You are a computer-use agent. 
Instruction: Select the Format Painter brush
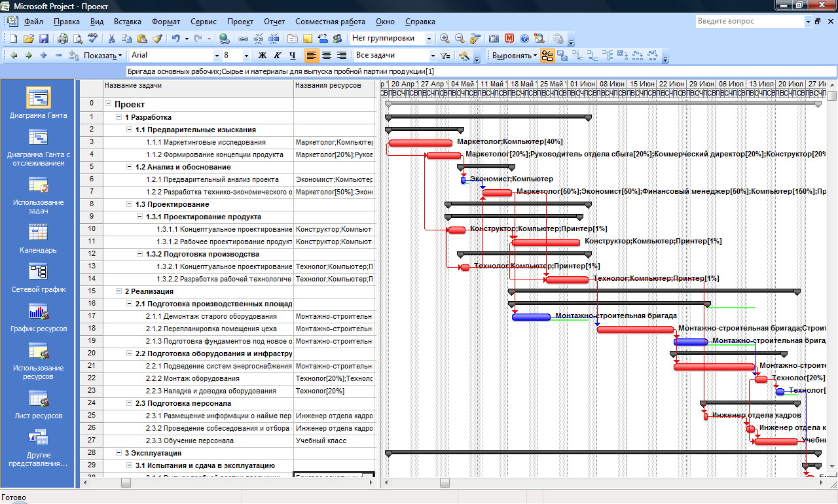click(157, 39)
